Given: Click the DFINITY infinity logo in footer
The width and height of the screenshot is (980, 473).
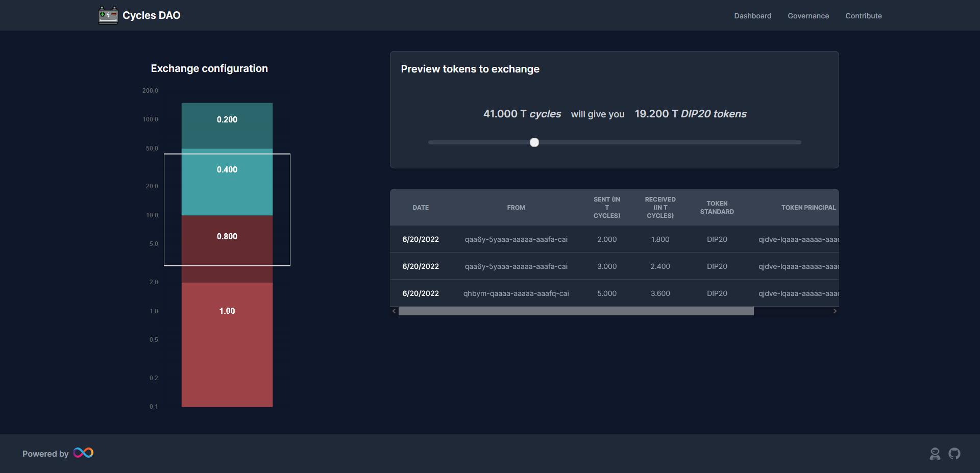Looking at the screenshot, I should [x=83, y=453].
